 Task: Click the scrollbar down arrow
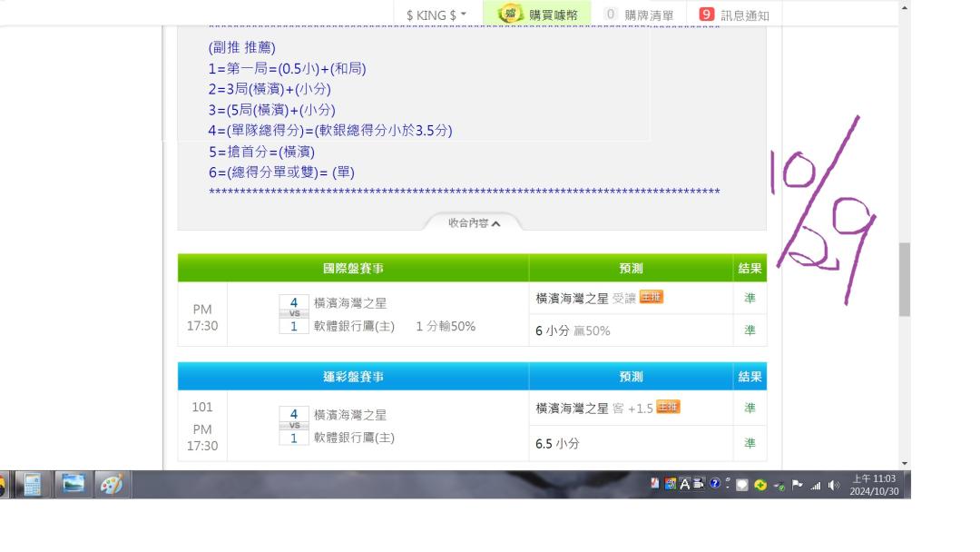(905, 463)
